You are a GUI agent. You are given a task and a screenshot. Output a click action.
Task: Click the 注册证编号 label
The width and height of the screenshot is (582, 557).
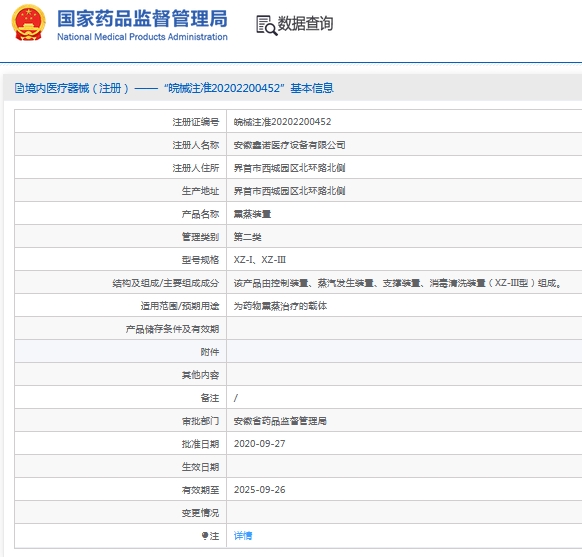(x=196, y=122)
